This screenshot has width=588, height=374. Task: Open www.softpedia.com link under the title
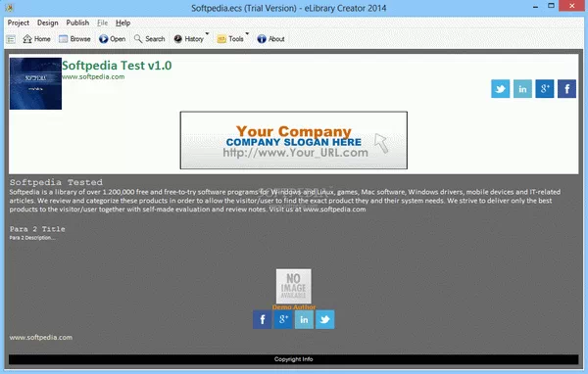coord(93,76)
